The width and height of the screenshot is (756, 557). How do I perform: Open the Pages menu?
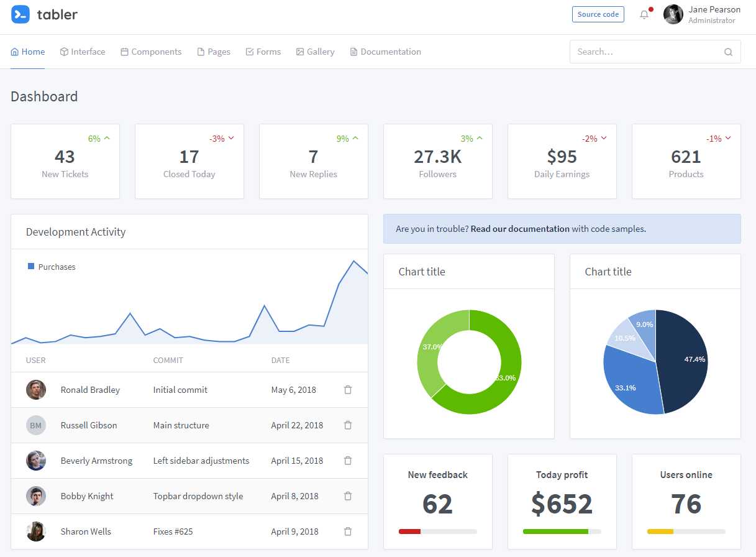(x=214, y=52)
